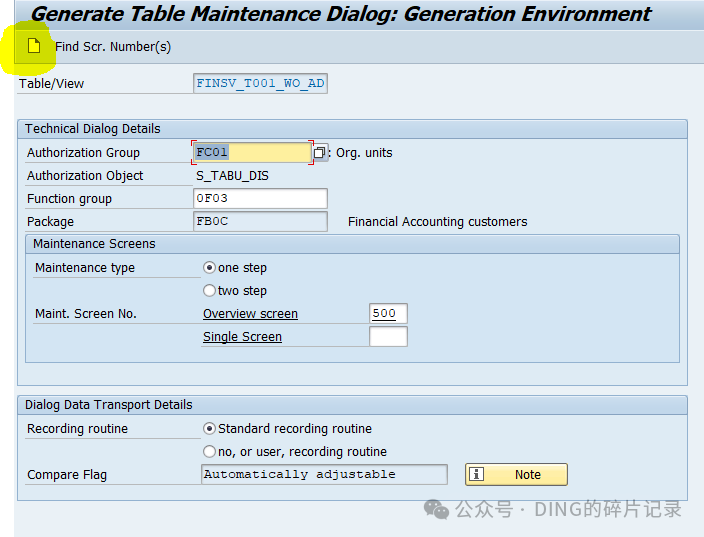Click the Financial Accounting customers description

pos(437,222)
